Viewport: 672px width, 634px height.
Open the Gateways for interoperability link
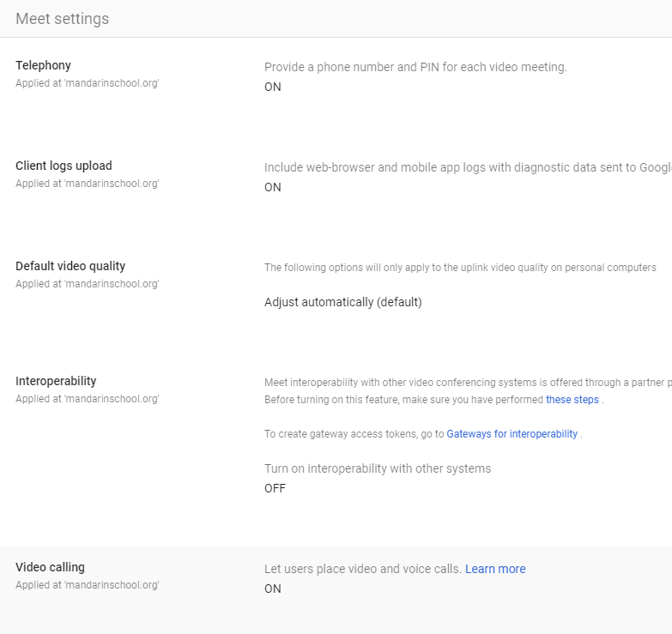[x=512, y=434]
